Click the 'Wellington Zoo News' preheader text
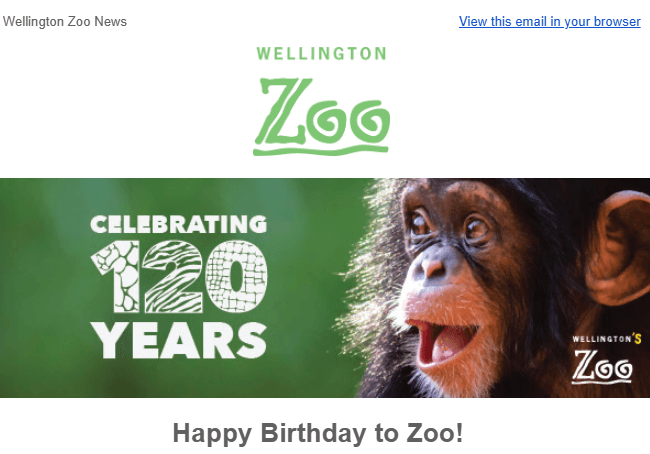The height and width of the screenshot is (454, 650). pyautogui.click(x=65, y=21)
